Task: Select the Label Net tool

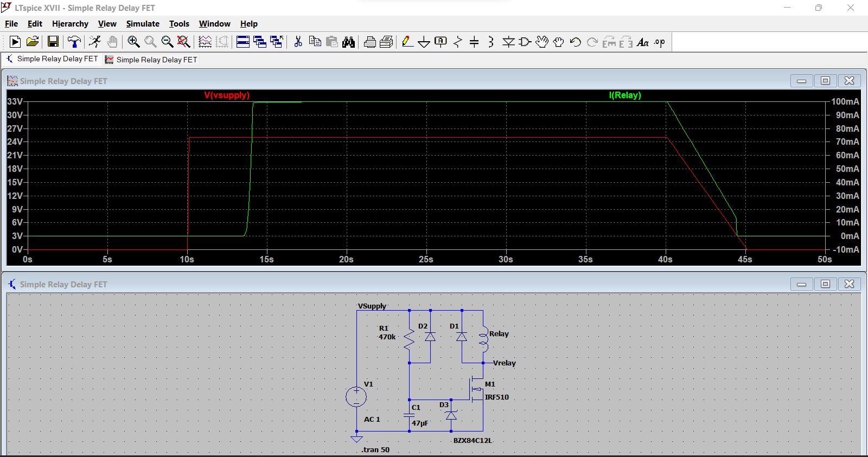Action: [x=441, y=42]
